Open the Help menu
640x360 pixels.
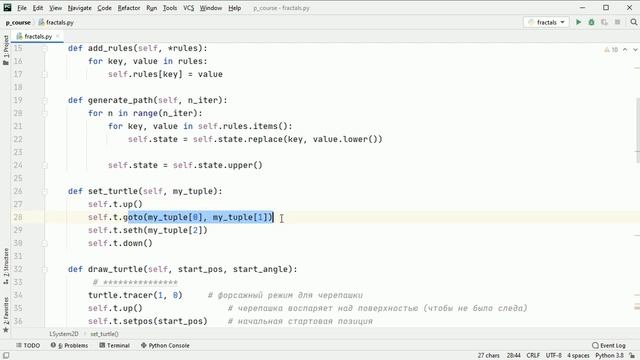[x=234, y=8]
